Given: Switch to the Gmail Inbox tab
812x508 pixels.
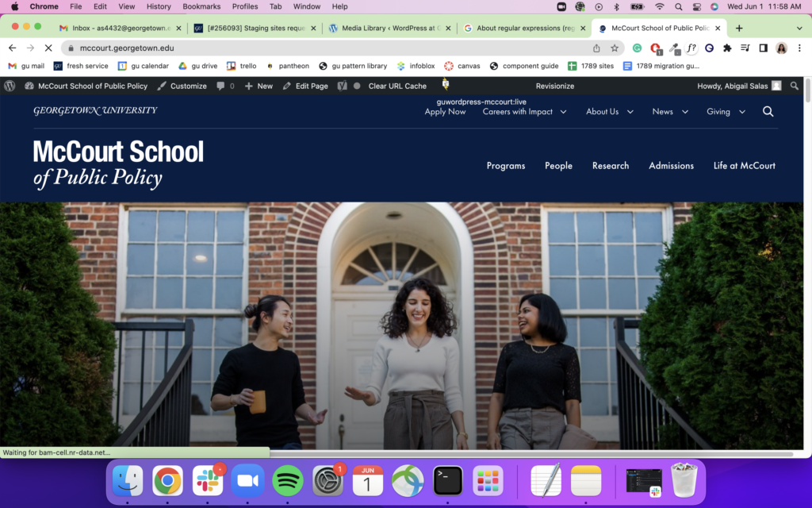Looking at the screenshot, I should tap(120, 28).
